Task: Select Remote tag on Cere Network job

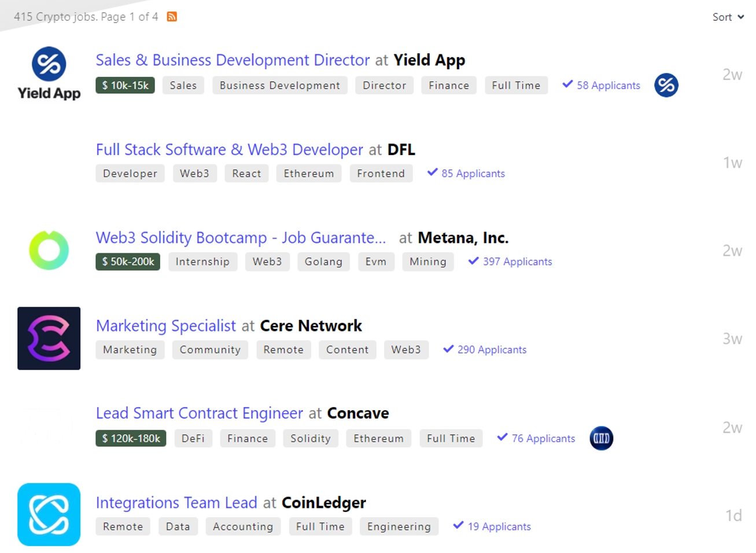Action: pyautogui.click(x=283, y=349)
